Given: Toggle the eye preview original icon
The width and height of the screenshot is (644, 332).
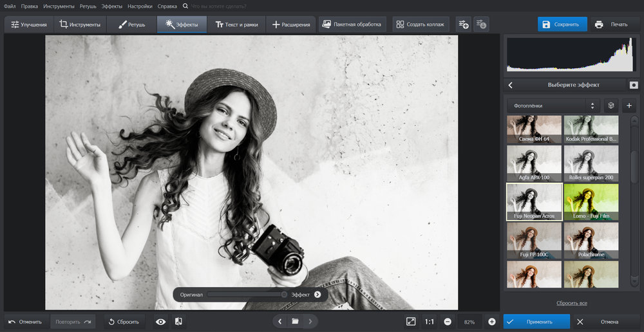Looking at the screenshot, I should 160,322.
